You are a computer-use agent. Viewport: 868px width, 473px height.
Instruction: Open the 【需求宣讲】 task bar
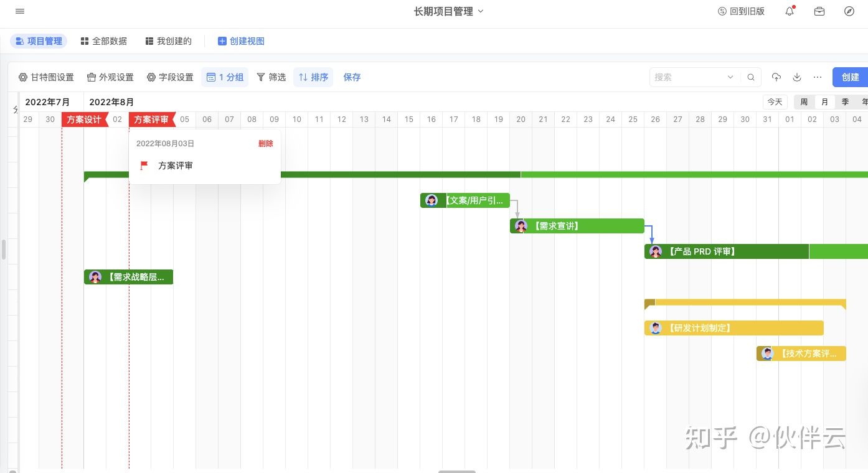[x=577, y=226]
